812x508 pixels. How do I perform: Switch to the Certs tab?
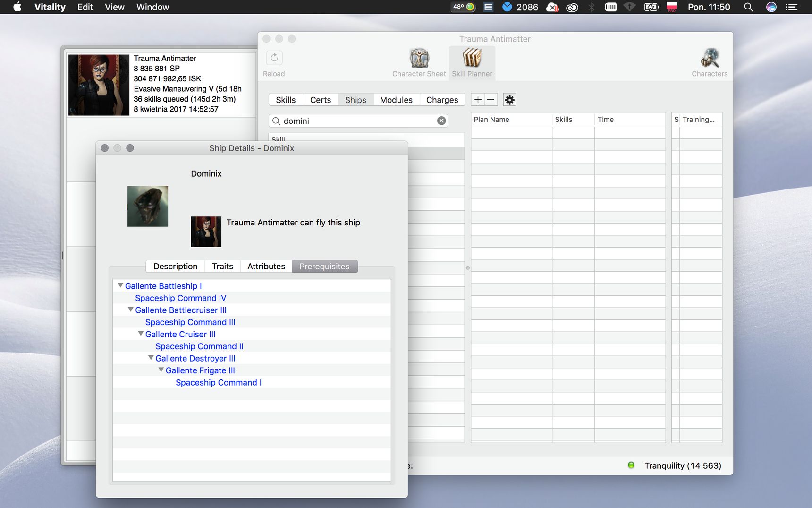[321, 100]
